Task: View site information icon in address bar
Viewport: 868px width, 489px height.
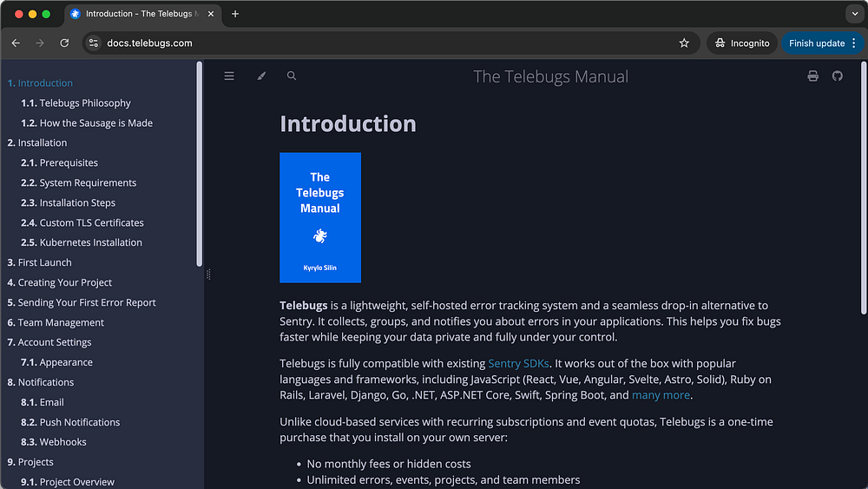Action: click(94, 43)
